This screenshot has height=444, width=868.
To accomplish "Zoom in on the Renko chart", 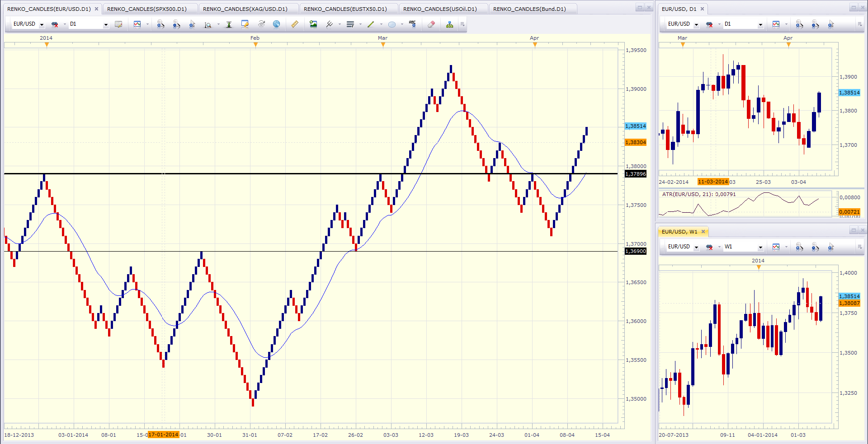I will tap(160, 24).
